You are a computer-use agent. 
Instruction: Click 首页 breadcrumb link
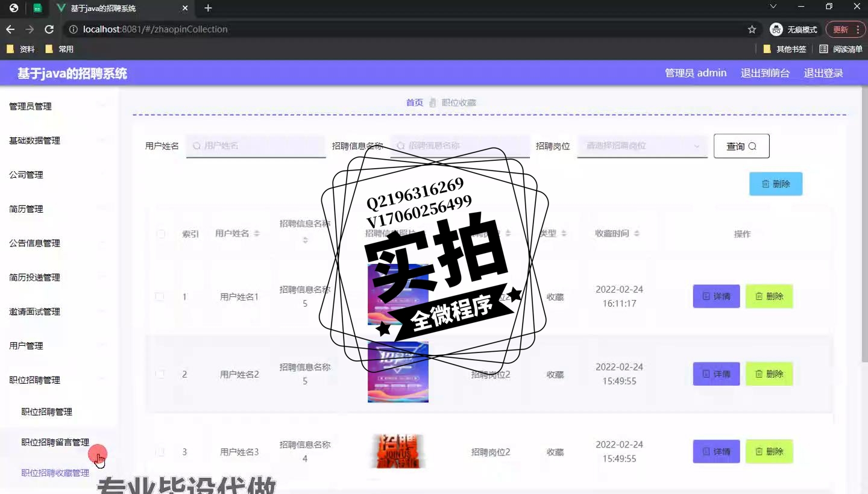coord(414,102)
